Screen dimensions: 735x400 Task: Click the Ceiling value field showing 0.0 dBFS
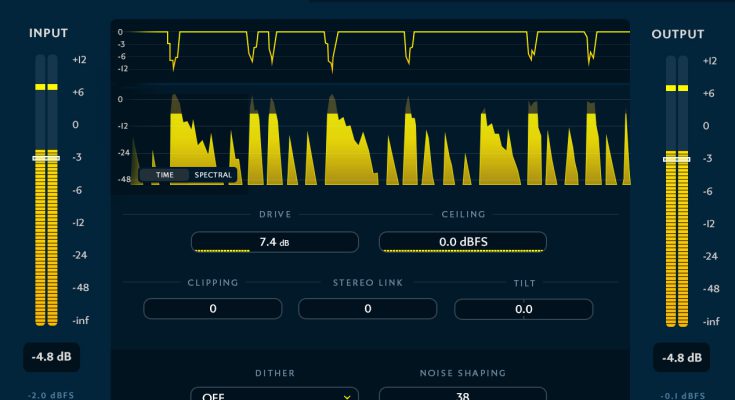tap(462, 242)
